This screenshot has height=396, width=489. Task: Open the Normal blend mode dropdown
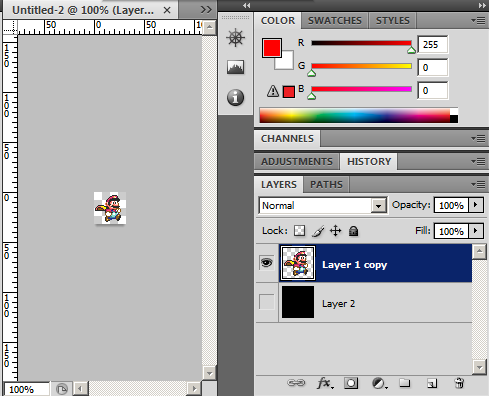click(x=322, y=205)
